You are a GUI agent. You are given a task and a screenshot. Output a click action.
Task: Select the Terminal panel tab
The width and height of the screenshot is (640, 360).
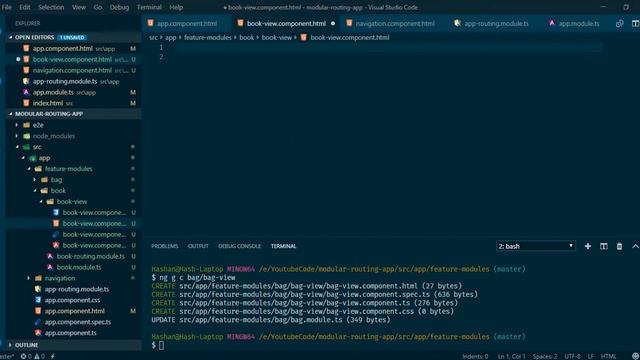[x=283, y=246]
